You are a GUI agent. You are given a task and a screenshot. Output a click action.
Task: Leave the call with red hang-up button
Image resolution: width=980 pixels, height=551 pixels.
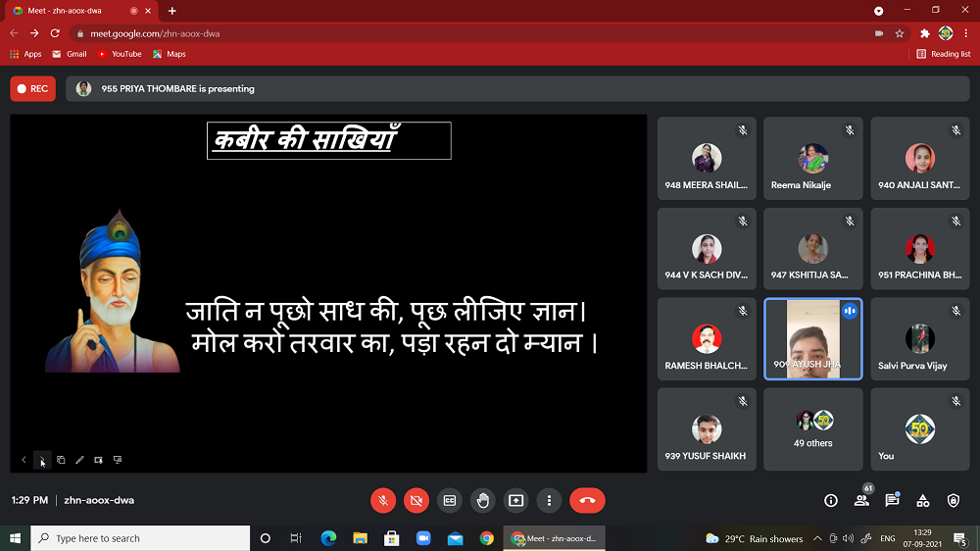[587, 500]
